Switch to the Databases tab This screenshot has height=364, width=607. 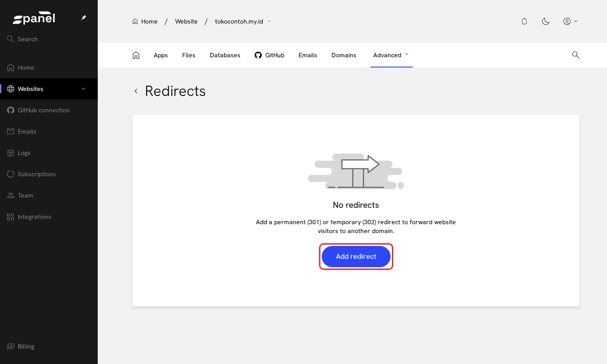(x=225, y=55)
